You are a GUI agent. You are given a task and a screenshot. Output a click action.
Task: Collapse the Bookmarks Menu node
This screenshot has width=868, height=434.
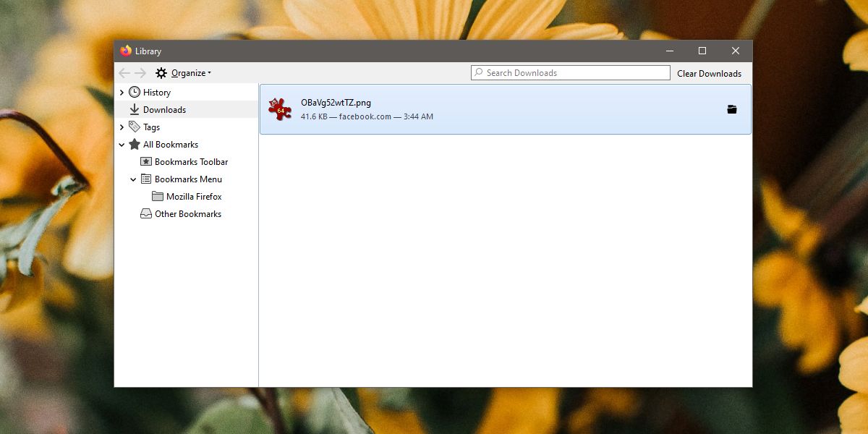(133, 179)
